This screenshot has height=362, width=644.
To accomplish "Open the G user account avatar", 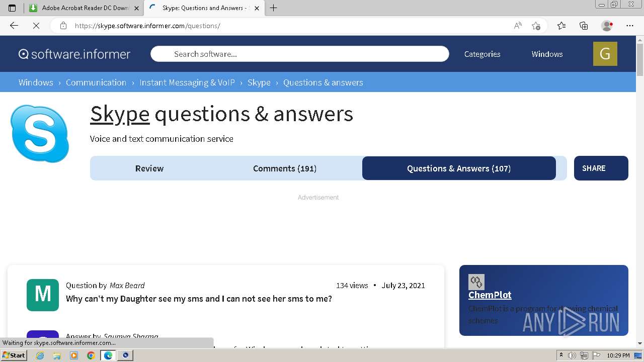I will pyautogui.click(x=605, y=54).
